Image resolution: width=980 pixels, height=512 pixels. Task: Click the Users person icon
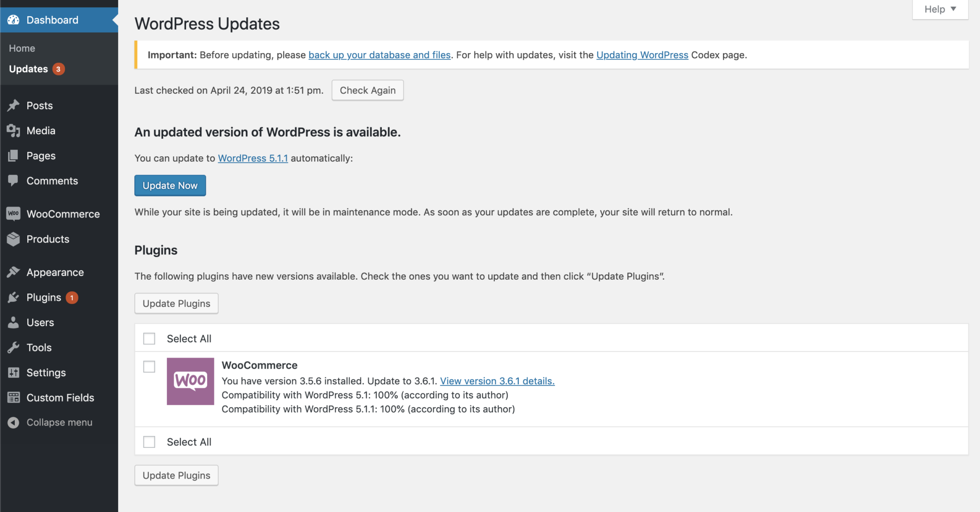click(13, 322)
